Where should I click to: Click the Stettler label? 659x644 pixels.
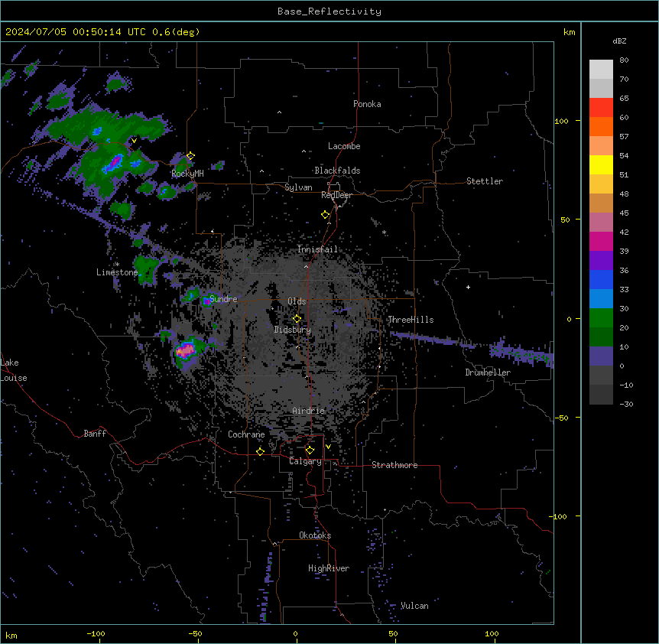[485, 181]
